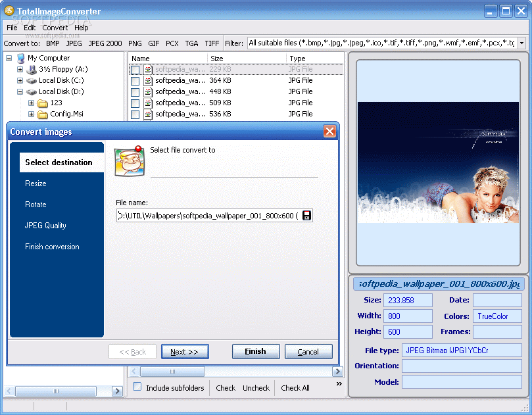Close the Convert images dialog
Viewport: 532px width, 415px height.
[x=329, y=132]
